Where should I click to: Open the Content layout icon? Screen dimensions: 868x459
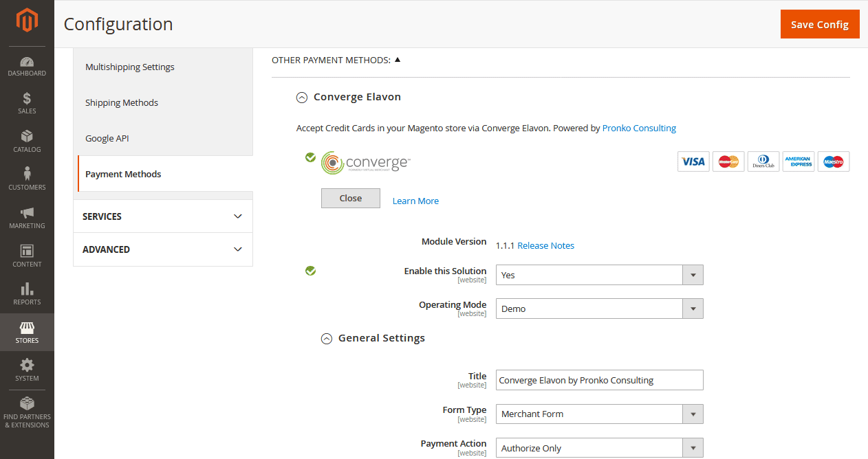27,252
